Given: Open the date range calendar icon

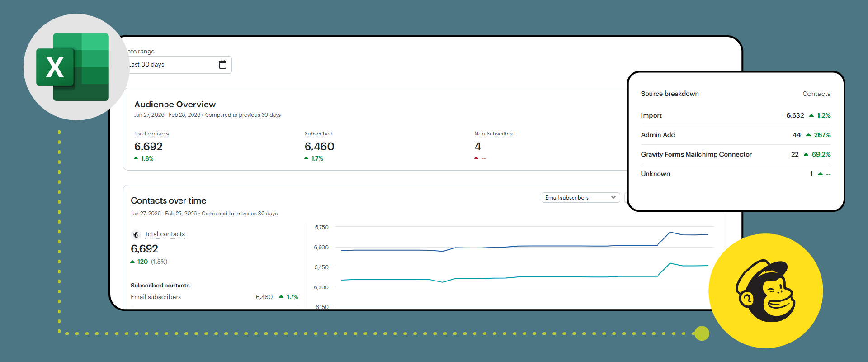Looking at the screenshot, I should [x=222, y=65].
